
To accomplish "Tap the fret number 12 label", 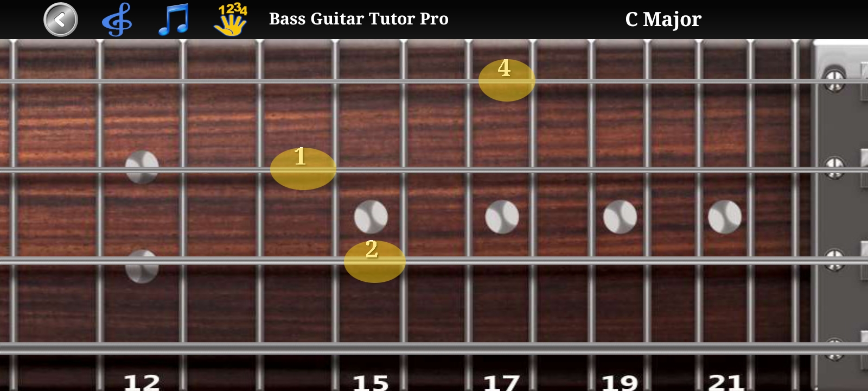I will (142, 382).
